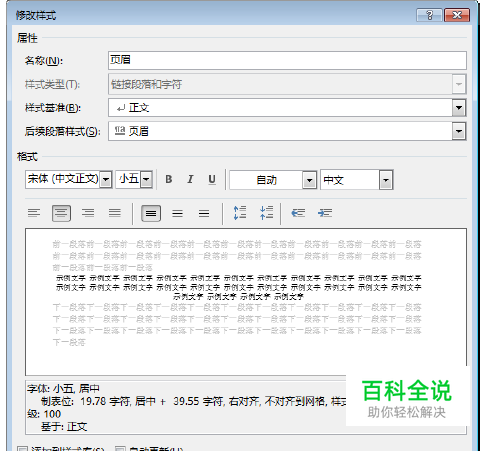Decrease paragraph spacing icon
The width and height of the screenshot is (495, 451).
click(x=267, y=213)
